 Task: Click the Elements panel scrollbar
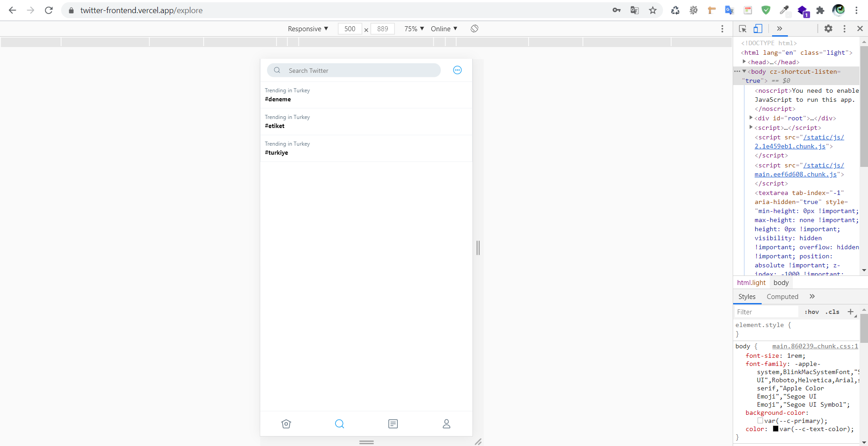pyautogui.click(x=864, y=106)
